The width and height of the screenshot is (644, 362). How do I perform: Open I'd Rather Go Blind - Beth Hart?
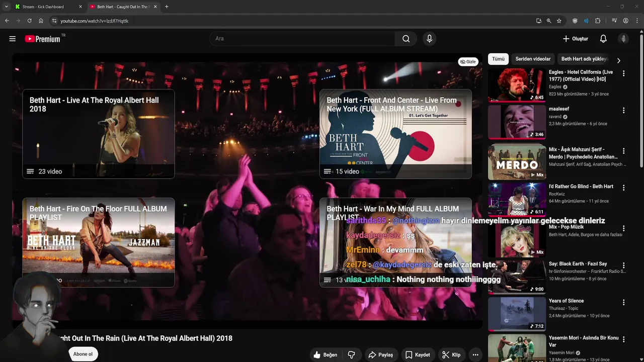click(581, 187)
